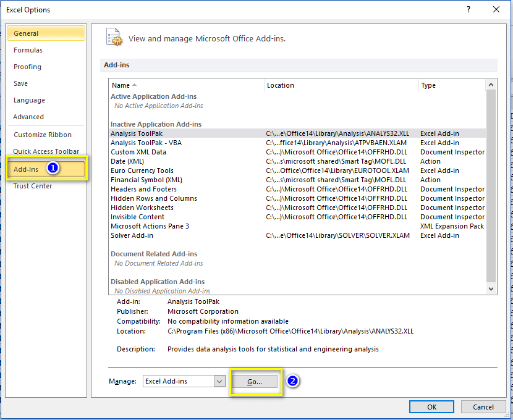This screenshot has width=513, height=420.
Task: Click the Help question mark icon
Action: point(468,9)
